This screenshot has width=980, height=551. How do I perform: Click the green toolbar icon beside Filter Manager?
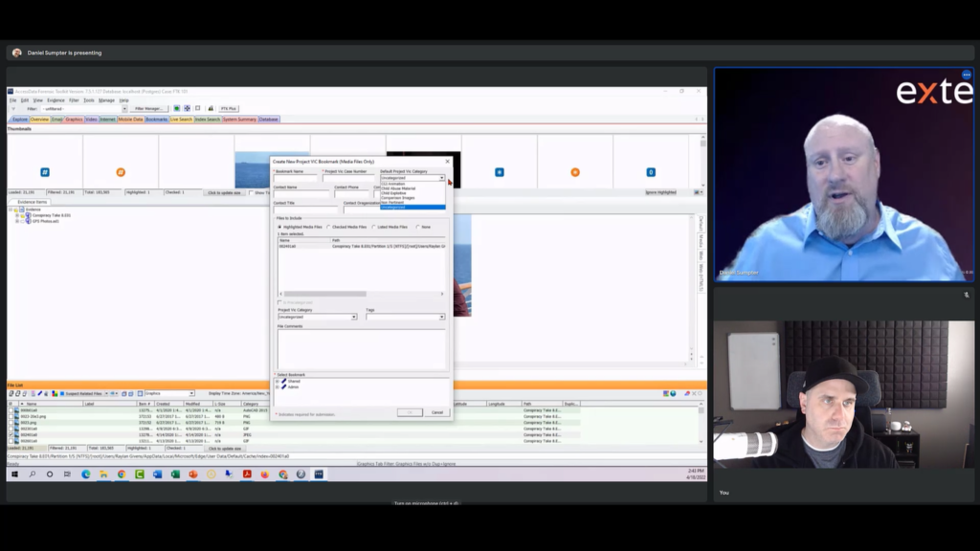(x=177, y=109)
